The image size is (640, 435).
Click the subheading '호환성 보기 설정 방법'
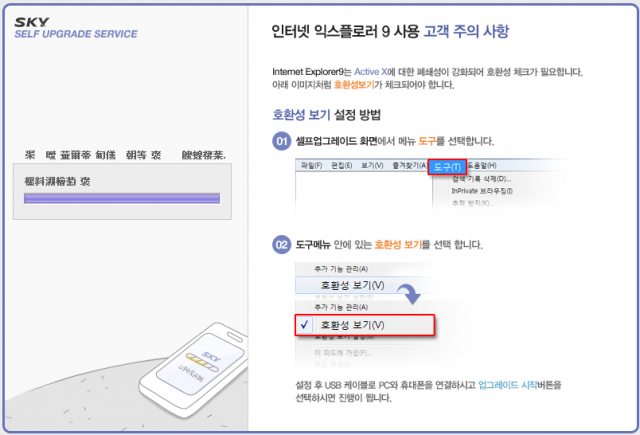point(327,115)
